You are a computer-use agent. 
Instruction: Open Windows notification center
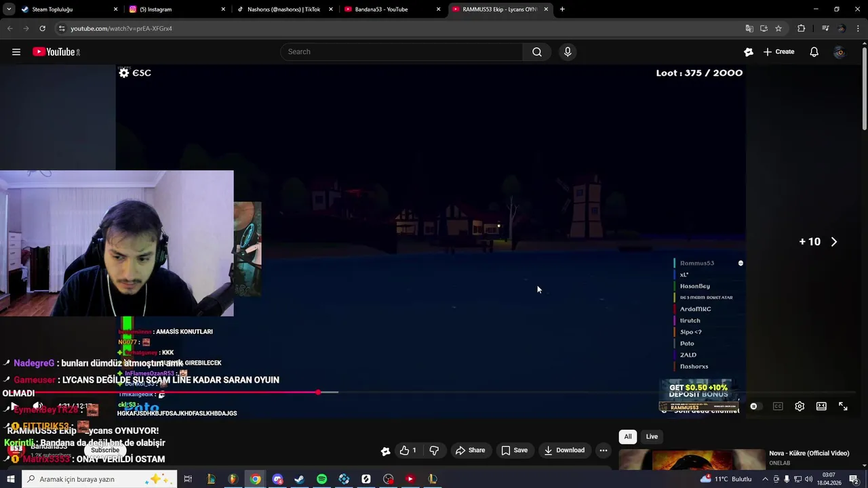[854, 479]
